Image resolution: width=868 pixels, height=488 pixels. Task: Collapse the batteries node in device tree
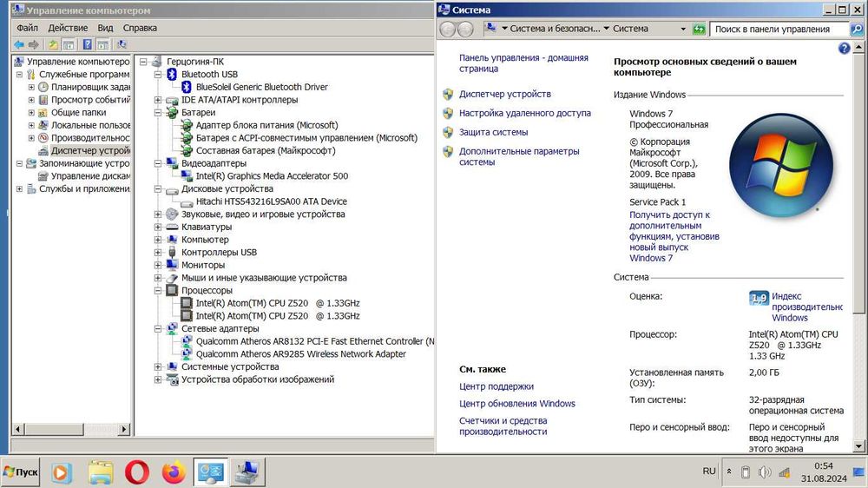158,112
